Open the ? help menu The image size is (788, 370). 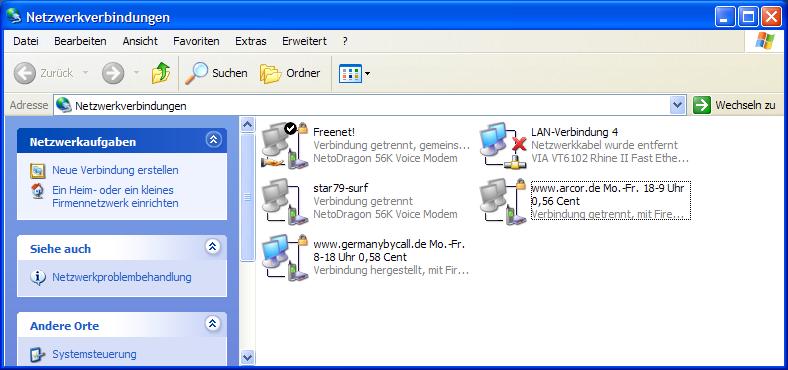click(x=345, y=41)
